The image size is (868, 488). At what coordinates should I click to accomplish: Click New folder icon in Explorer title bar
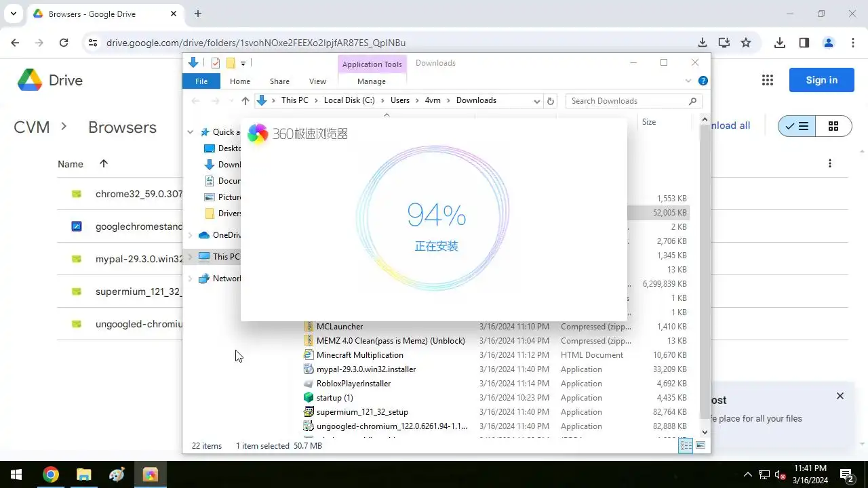(x=231, y=63)
